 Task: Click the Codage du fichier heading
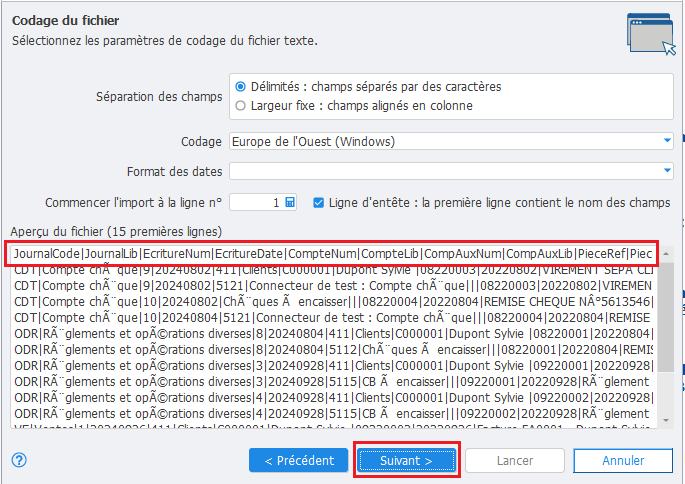pos(66,21)
